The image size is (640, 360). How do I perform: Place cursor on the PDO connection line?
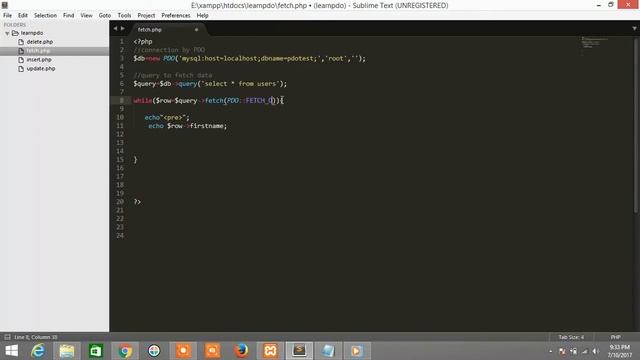(249, 58)
